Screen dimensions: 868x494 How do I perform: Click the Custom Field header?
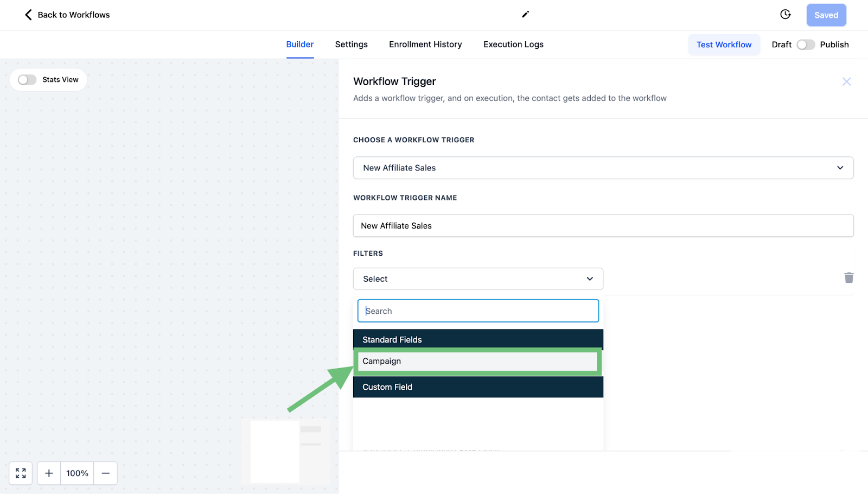pyautogui.click(x=478, y=387)
